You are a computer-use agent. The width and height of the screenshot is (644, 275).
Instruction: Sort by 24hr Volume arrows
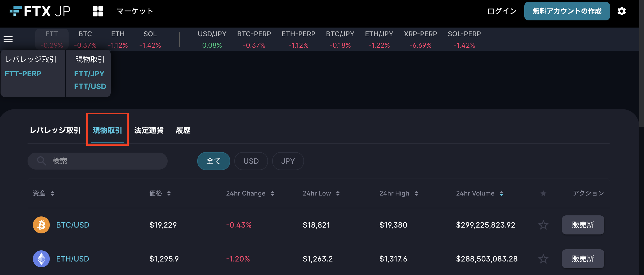(502, 193)
